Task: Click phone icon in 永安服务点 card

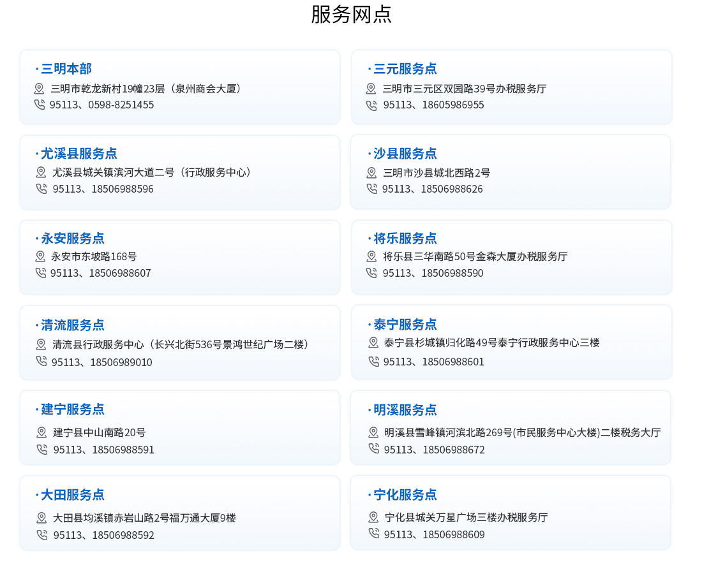Action: [x=41, y=272]
